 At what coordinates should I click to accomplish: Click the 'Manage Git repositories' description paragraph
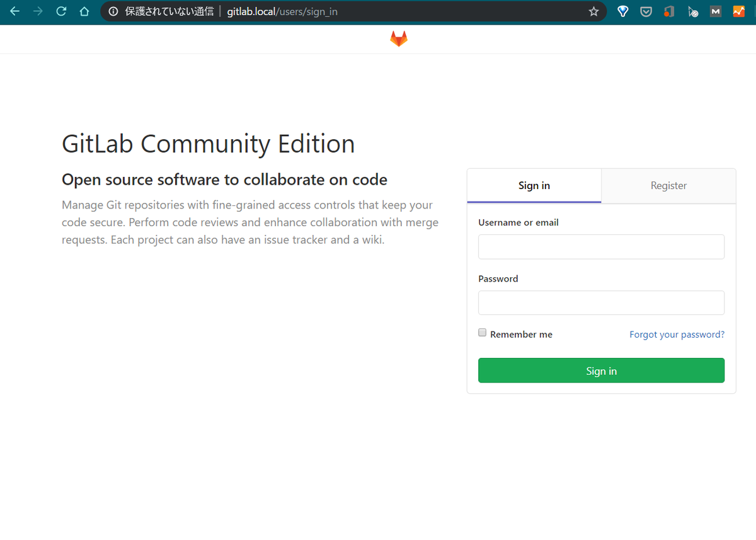tap(250, 222)
